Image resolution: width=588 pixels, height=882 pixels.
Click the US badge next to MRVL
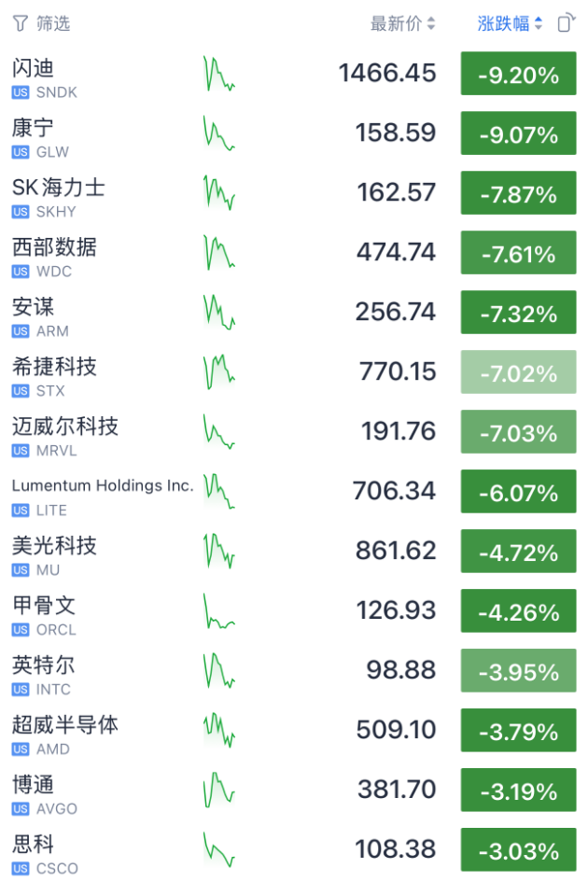[x=21, y=451]
